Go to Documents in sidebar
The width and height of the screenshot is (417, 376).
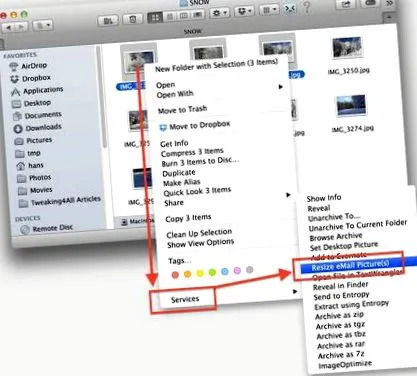pyautogui.click(x=37, y=115)
